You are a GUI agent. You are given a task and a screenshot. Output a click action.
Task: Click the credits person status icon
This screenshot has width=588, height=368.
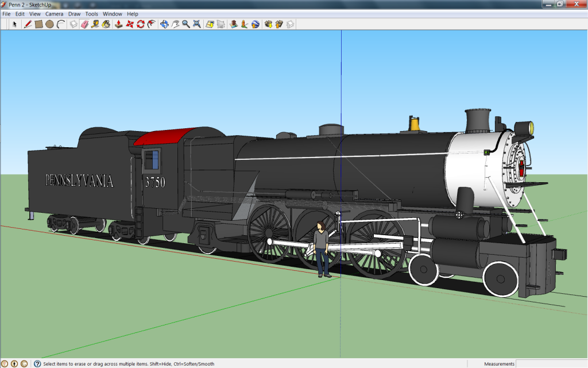[x=14, y=363]
